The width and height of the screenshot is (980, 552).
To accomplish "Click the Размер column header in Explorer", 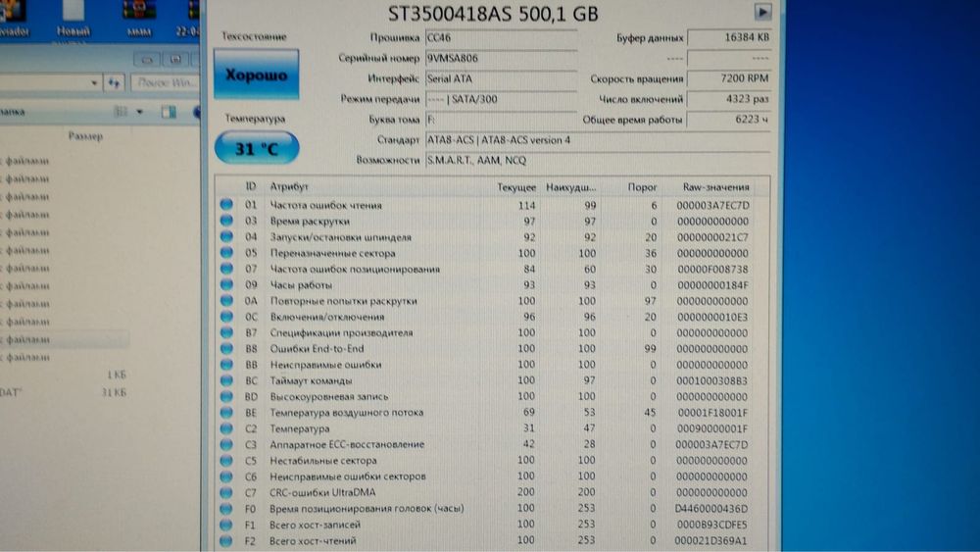I will coord(85,135).
